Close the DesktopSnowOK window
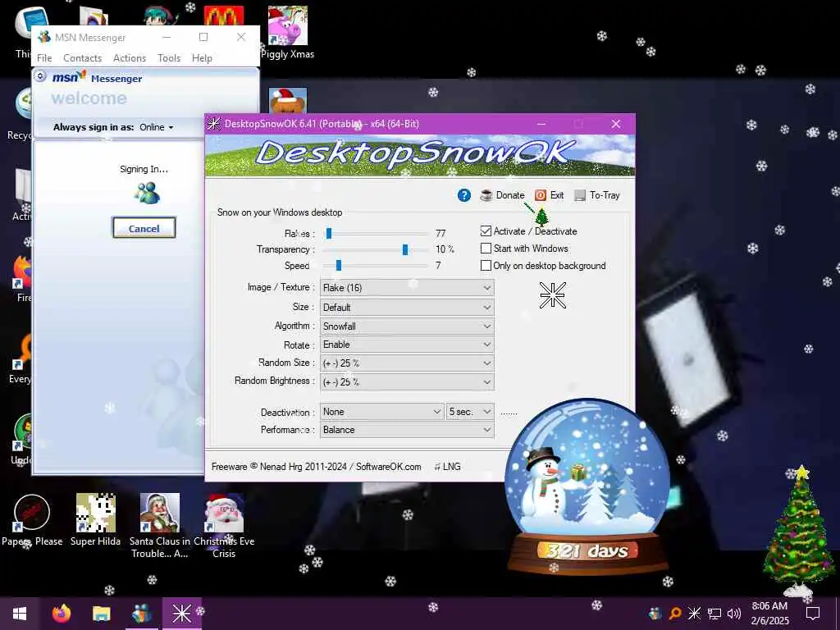Viewport: 840px width, 630px height. point(616,124)
